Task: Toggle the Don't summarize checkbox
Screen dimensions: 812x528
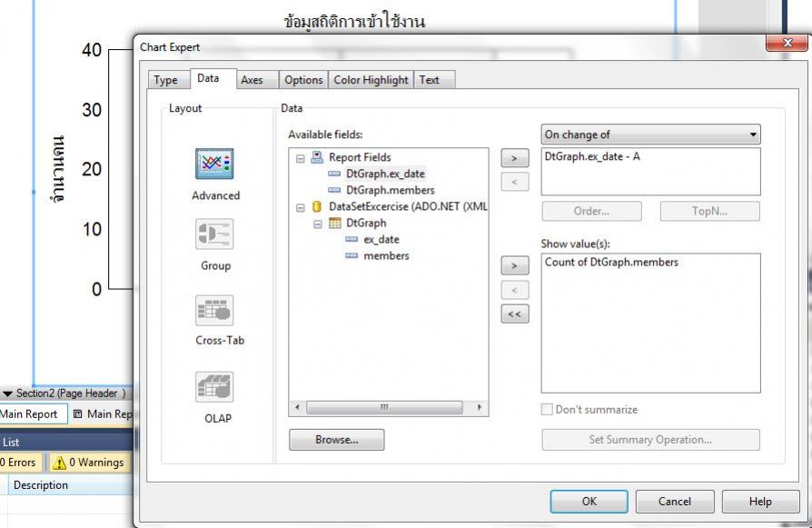Action: point(547,409)
